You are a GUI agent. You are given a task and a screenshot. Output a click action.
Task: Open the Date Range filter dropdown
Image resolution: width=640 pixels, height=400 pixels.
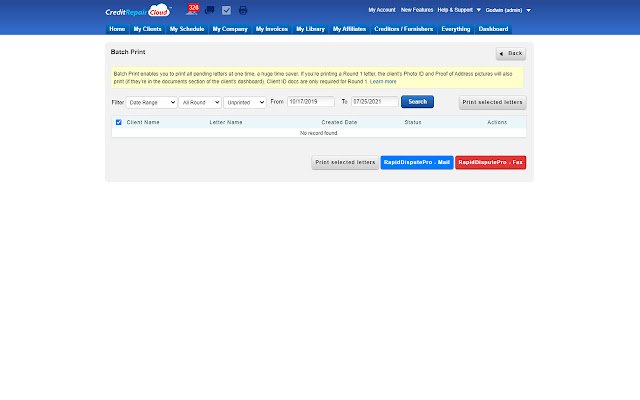click(152, 102)
